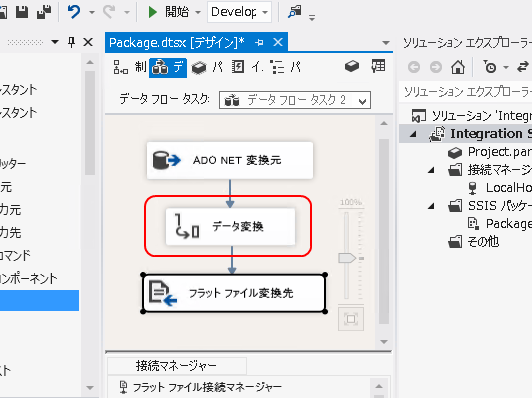532x398 pixels.
Task: Open the データ フロー タスク 2 combo box
Action: tap(295, 100)
